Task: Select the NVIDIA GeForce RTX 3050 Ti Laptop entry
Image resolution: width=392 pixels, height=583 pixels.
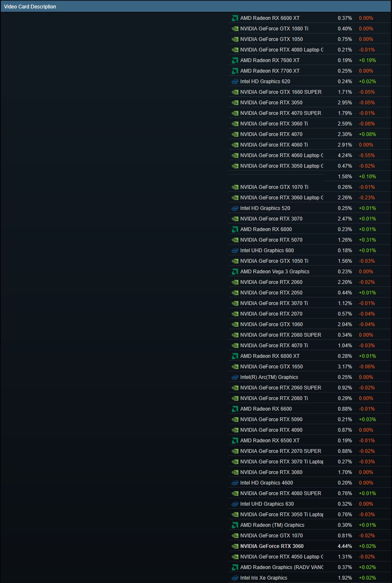Action: point(282,515)
